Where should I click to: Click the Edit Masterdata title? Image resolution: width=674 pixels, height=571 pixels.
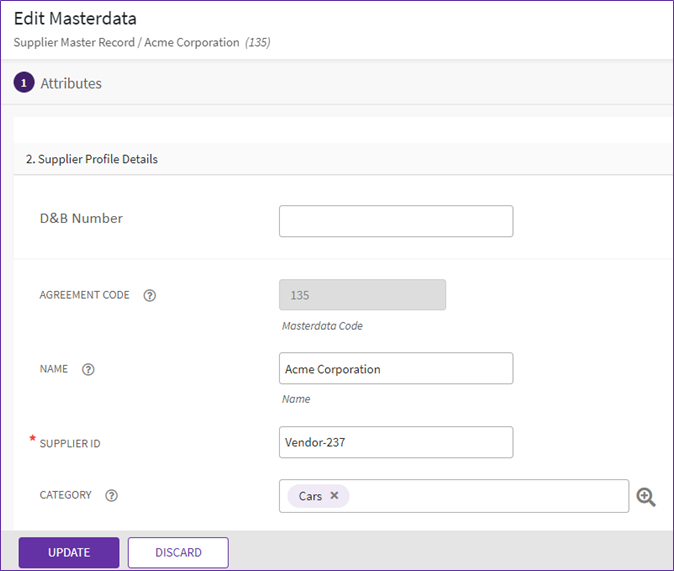(75, 18)
